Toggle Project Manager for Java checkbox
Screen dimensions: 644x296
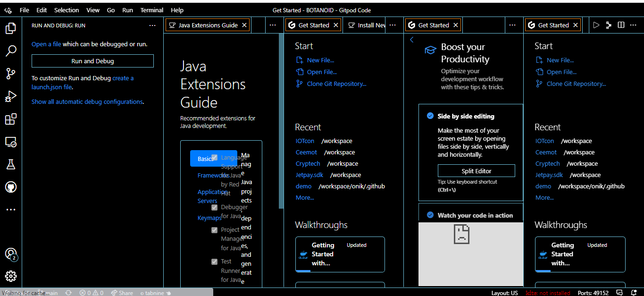point(214,230)
